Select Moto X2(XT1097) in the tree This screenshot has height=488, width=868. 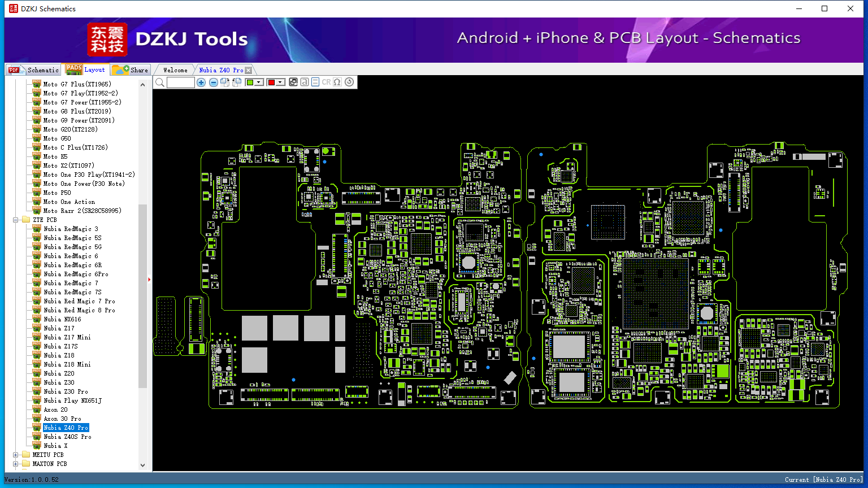click(x=69, y=165)
